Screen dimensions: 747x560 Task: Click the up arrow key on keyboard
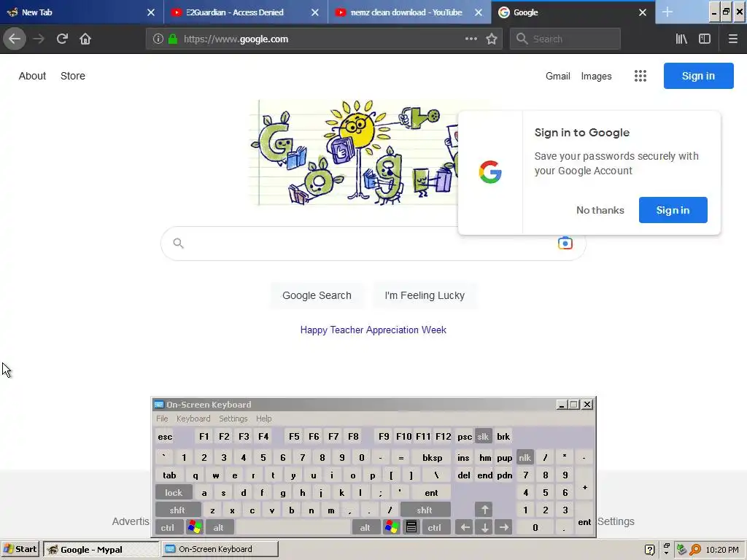484,510
